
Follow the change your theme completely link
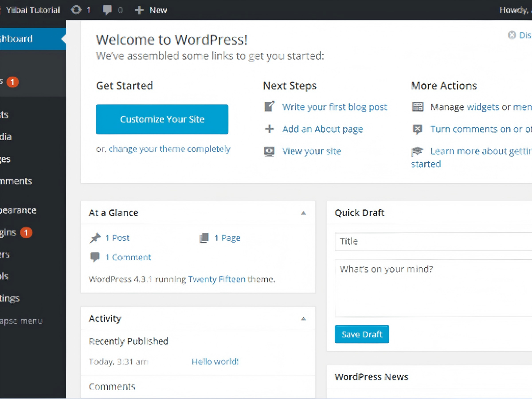point(169,149)
